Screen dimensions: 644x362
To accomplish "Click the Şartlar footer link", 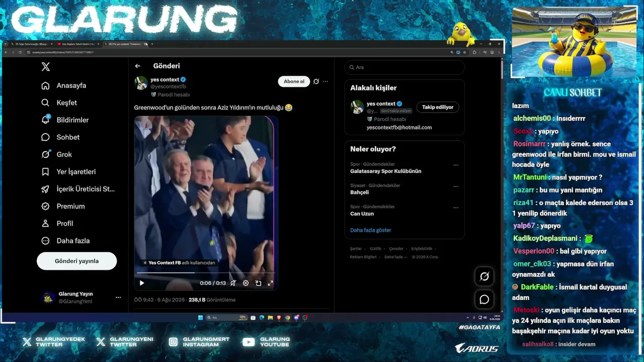I will [x=356, y=249].
